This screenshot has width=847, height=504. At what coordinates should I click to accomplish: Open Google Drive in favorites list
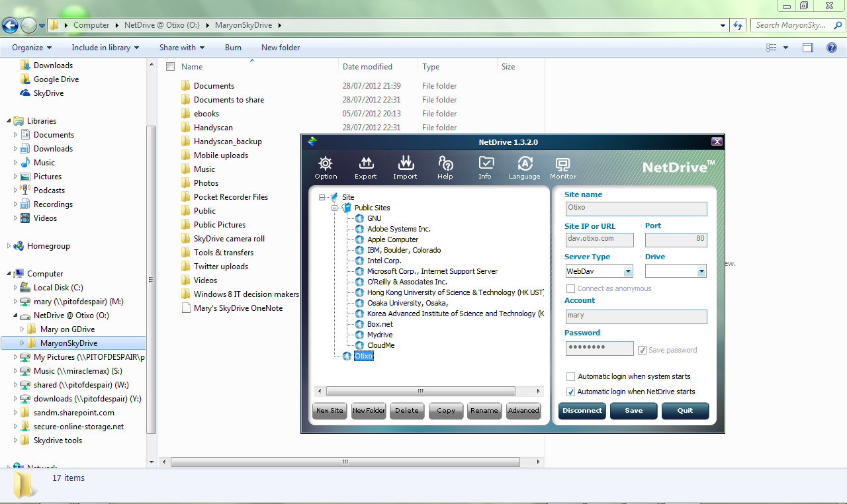56,79
